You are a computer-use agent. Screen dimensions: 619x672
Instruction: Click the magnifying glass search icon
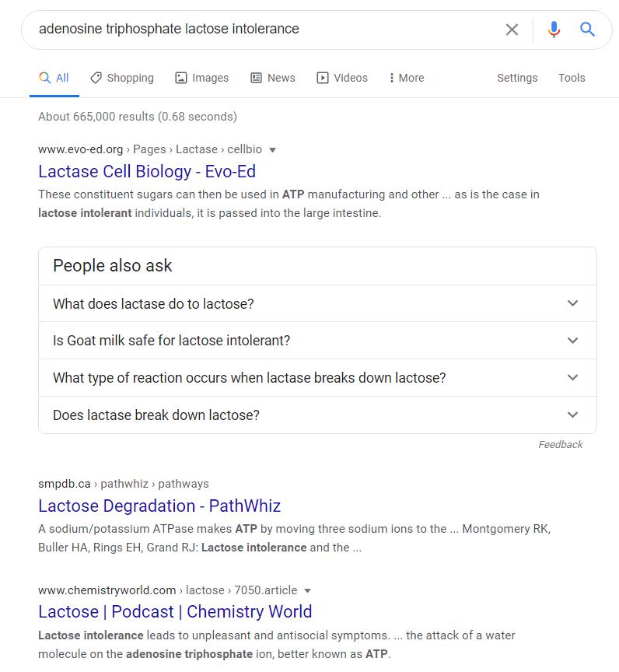(x=587, y=29)
